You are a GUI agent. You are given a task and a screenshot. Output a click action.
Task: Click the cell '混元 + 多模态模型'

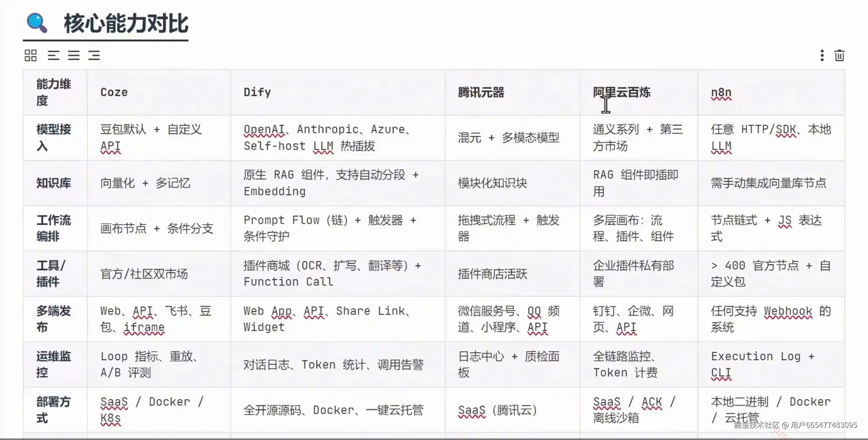tap(512, 138)
